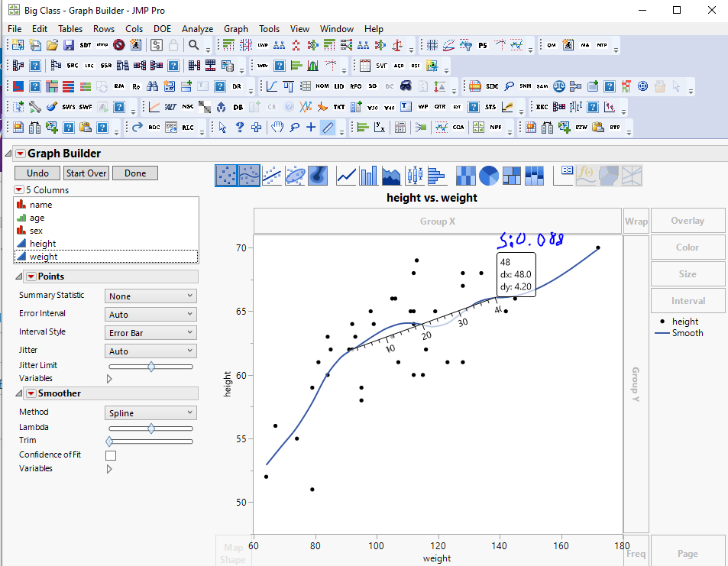Click the Undo button
The image size is (728, 566).
coord(37,173)
